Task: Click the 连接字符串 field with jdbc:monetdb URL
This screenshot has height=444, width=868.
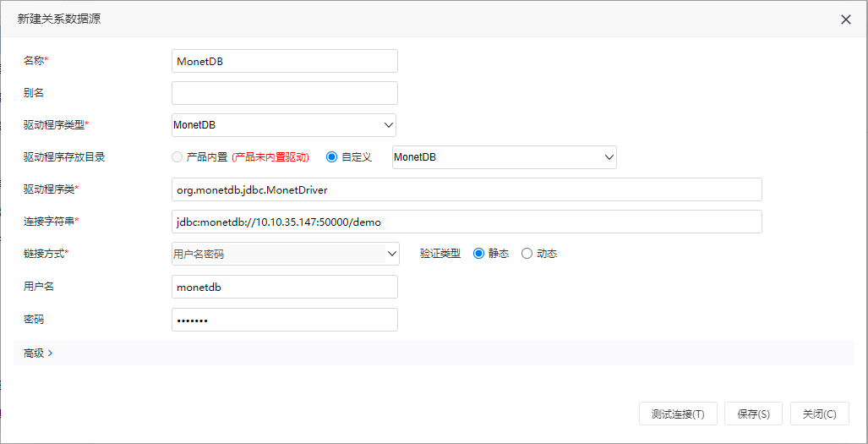Action: click(x=467, y=222)
